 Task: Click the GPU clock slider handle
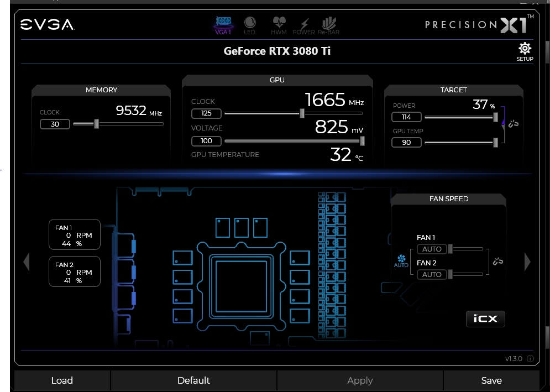click(x=302, y=113)
